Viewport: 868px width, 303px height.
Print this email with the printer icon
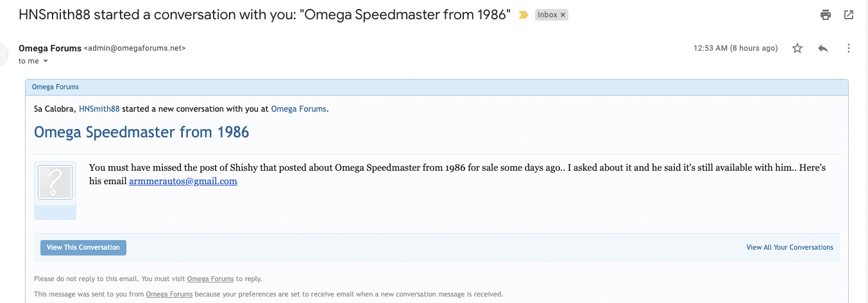point(826,15)
